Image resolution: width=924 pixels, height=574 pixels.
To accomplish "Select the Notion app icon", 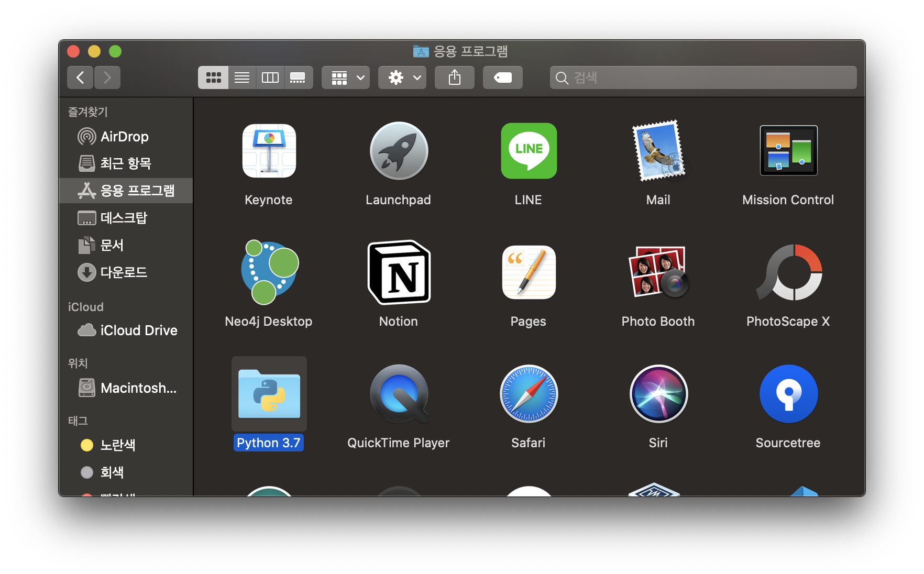I will pyautogui.click(x=399, y=272).
